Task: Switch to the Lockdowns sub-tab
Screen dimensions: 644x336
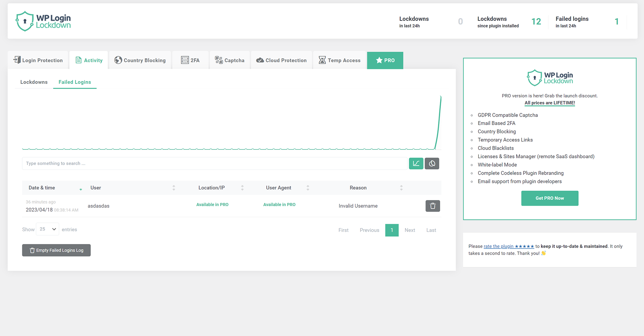Action: (34, 82)
